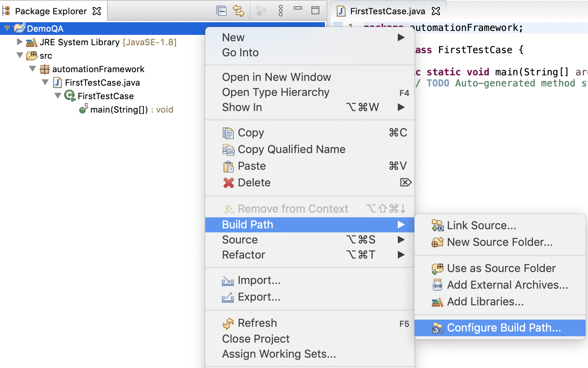Image resolution: width=588 pixels, height=368 pixels.
Task: Choose Close Project
Action: pyautogui.click(x=310, y=339)
